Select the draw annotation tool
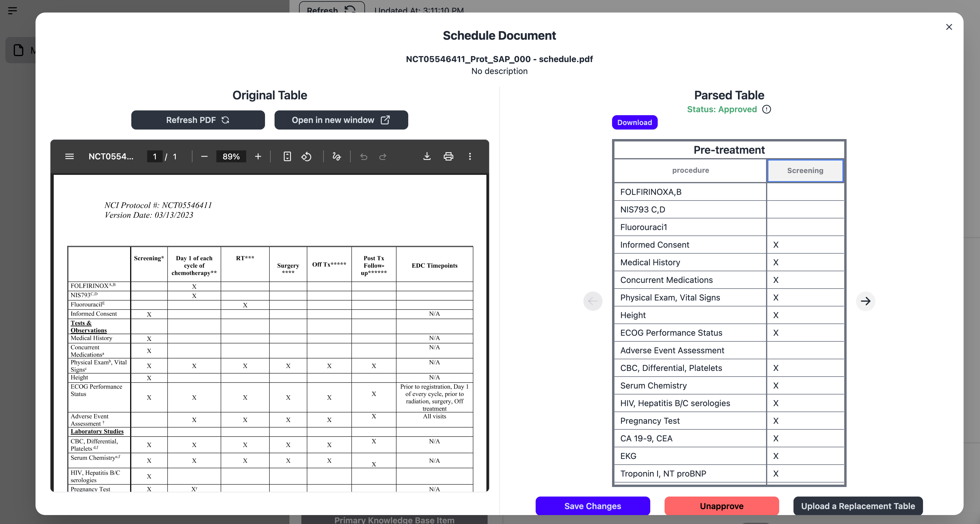Image resolution: width=980 pixels, height=524 pixels. 336,156
